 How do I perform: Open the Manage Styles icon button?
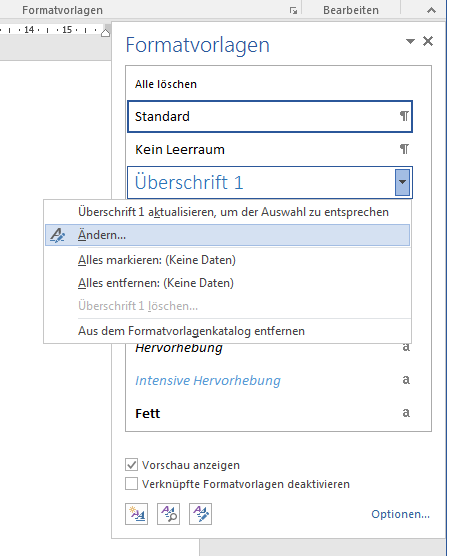200,514
